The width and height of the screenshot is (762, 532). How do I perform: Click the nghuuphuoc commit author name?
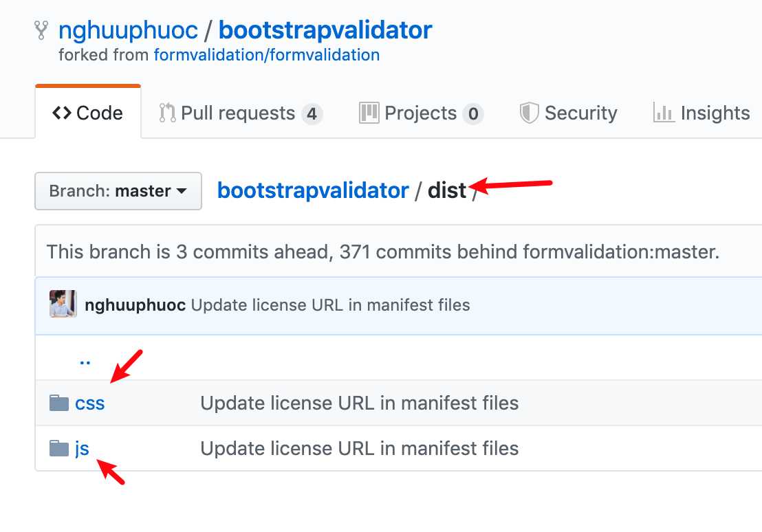tap(135, 305)
